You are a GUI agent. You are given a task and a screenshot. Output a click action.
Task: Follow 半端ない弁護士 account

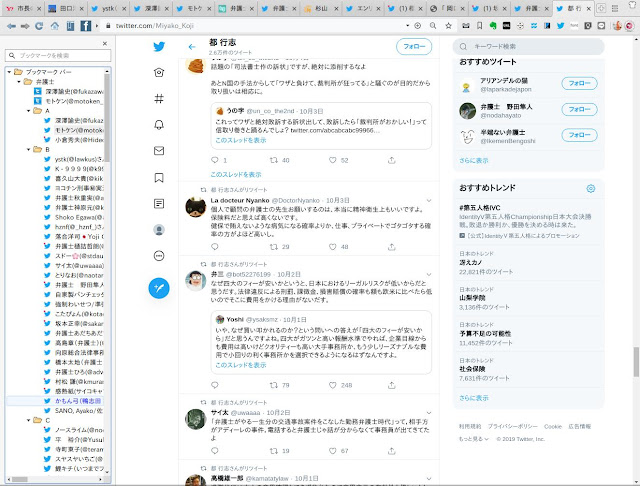[580, 135]
